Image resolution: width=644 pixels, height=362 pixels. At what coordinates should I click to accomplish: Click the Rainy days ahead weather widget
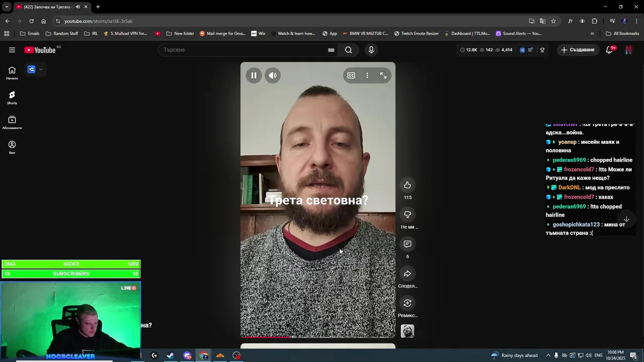point(515,355)
